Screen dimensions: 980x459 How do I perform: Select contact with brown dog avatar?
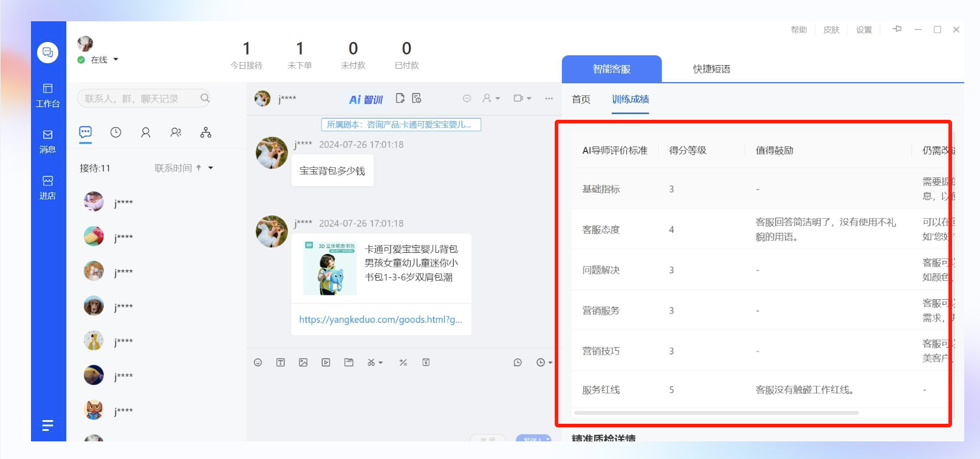click(x=94, y=305)
